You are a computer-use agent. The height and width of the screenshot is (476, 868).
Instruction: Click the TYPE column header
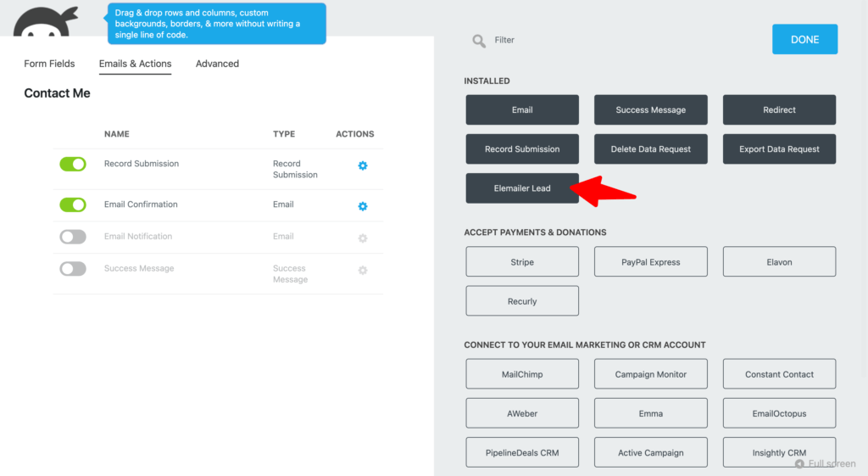coord(284,134)
